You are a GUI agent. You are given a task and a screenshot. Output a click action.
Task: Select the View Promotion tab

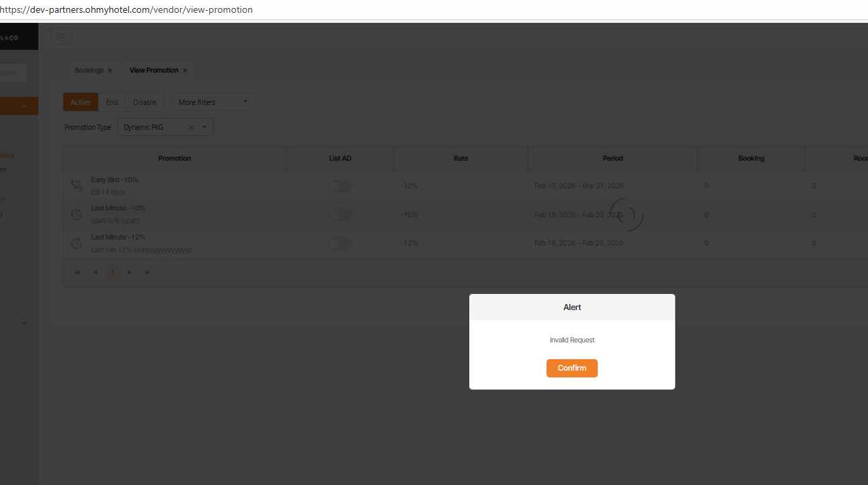click(x=154, y=71)
